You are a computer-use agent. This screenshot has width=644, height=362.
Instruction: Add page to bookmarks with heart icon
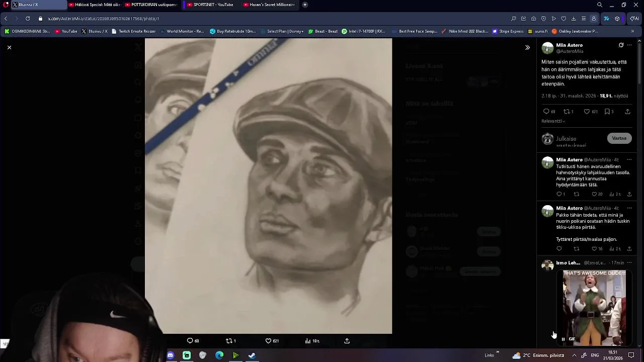coord(563,19)
